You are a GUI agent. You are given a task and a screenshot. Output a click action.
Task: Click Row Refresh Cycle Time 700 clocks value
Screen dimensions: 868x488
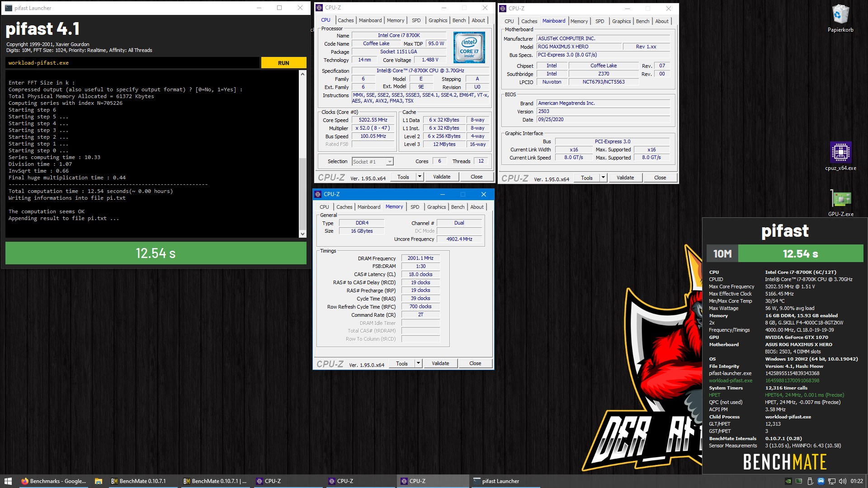(420, 307)
